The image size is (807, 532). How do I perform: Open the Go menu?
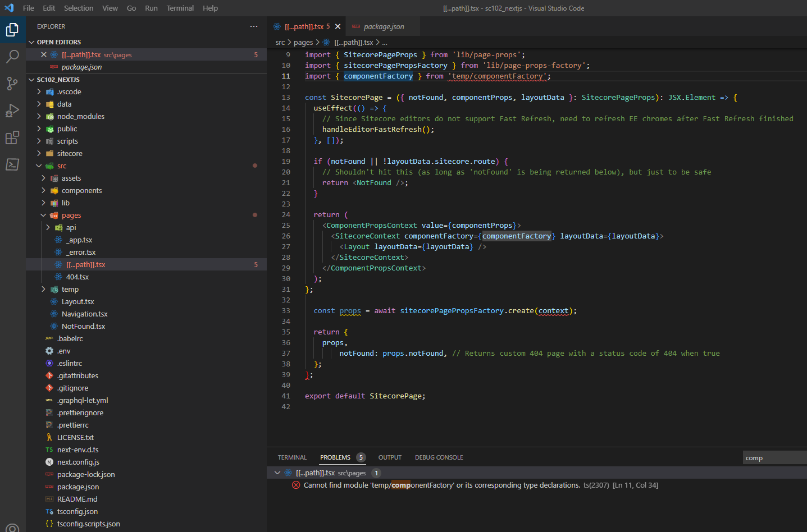(131, 8)
